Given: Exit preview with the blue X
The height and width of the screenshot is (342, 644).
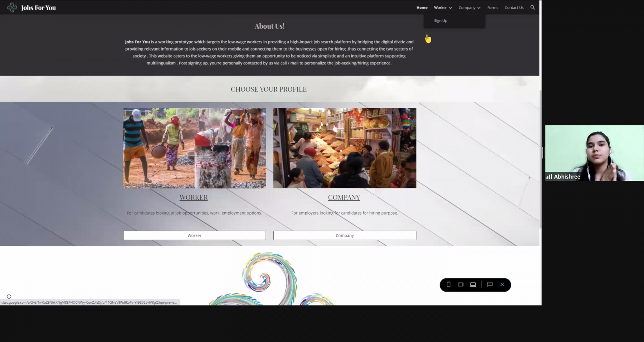Looking at the screenshot, I should click(502, 285).
